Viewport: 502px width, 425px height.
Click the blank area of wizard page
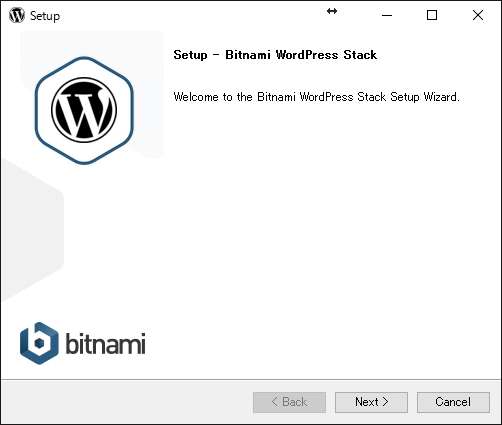point(317,233)
